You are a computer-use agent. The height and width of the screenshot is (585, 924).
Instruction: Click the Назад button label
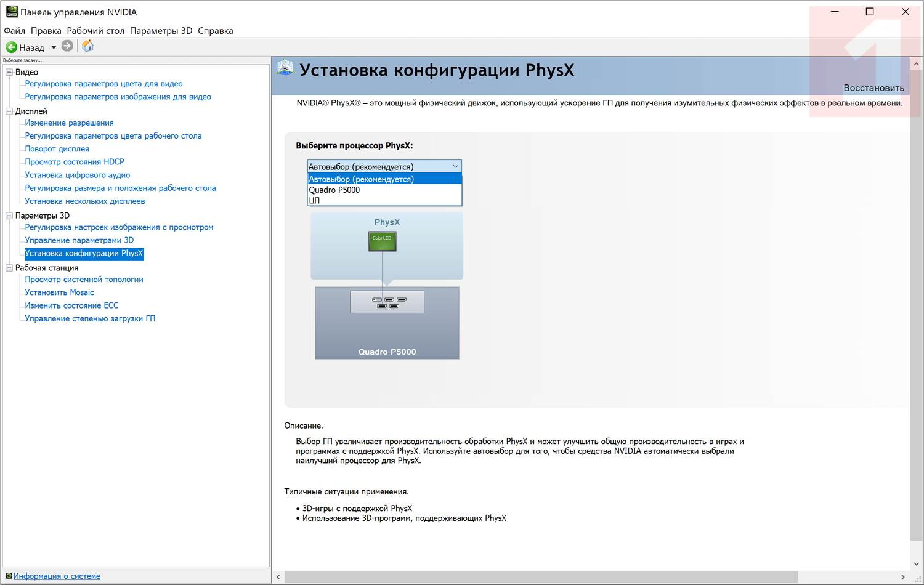click(x=31, y=47)
